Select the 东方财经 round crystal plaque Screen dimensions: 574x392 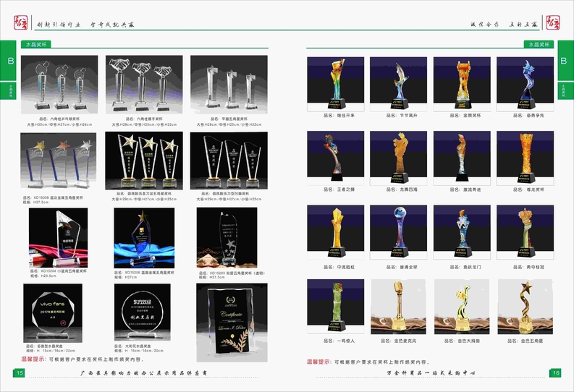pos(142,310)
